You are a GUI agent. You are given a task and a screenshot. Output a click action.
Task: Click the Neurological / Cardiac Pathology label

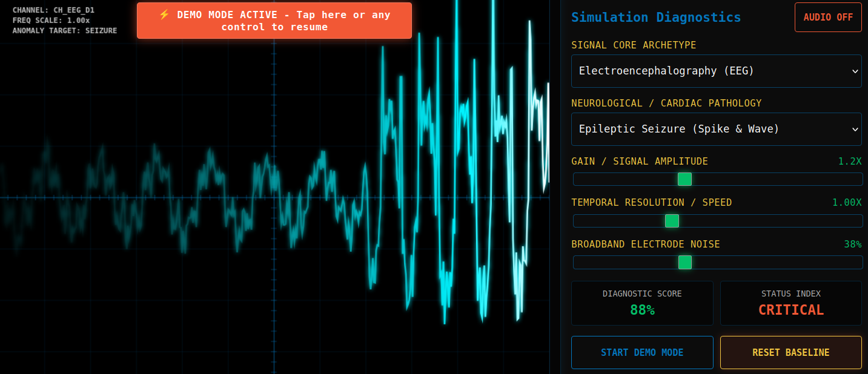[x=666, y=103]
